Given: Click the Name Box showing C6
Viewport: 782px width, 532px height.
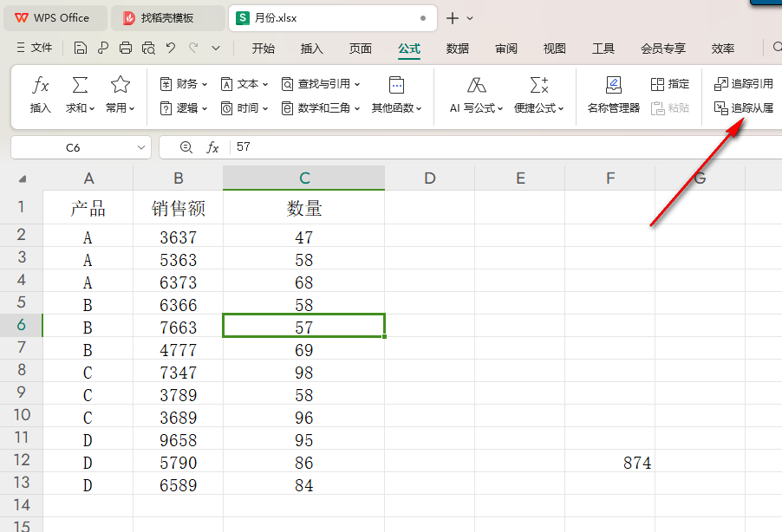Looking at the screenshot, I should coord(73,147).
